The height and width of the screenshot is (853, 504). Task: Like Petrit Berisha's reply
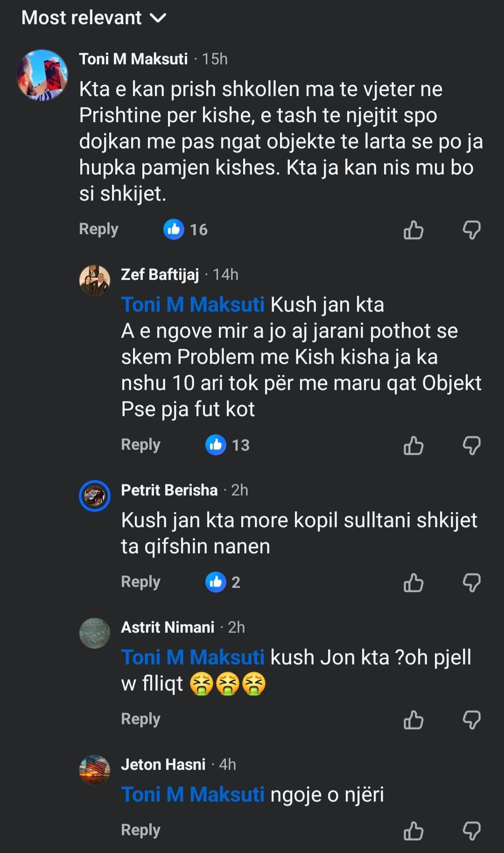pos(413,583)
